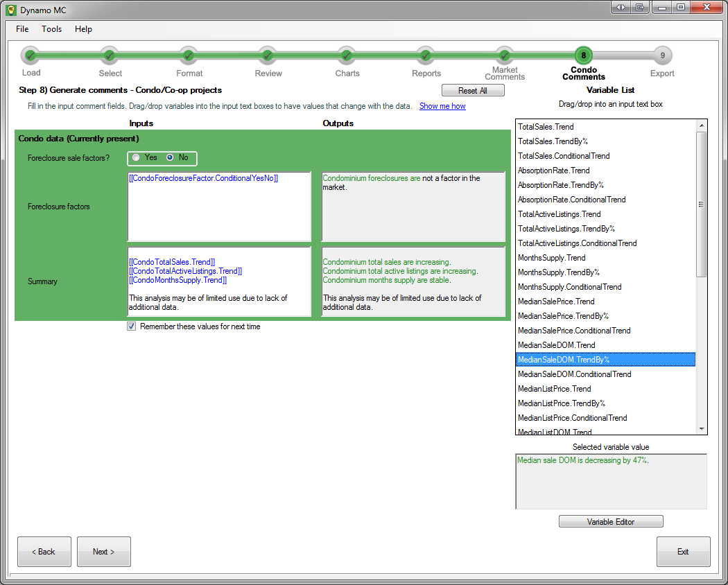Click the Export step 9 circle
The height and width of the screenshot is (585, 728).
662,55
